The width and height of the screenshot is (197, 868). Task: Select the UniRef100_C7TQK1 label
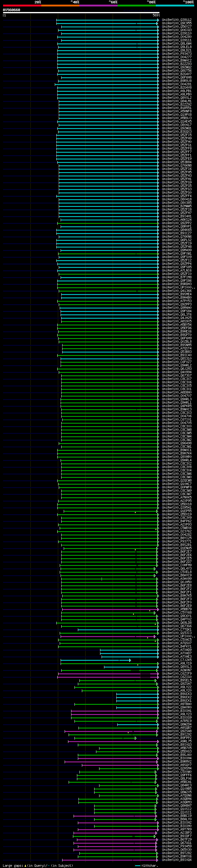(177, 629)
